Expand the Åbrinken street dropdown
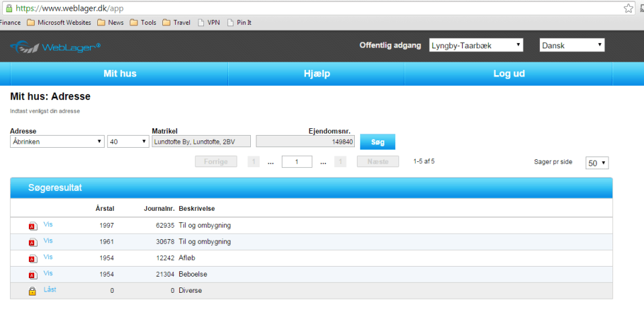Screen dimensions: 644x317 click(57, 142)
